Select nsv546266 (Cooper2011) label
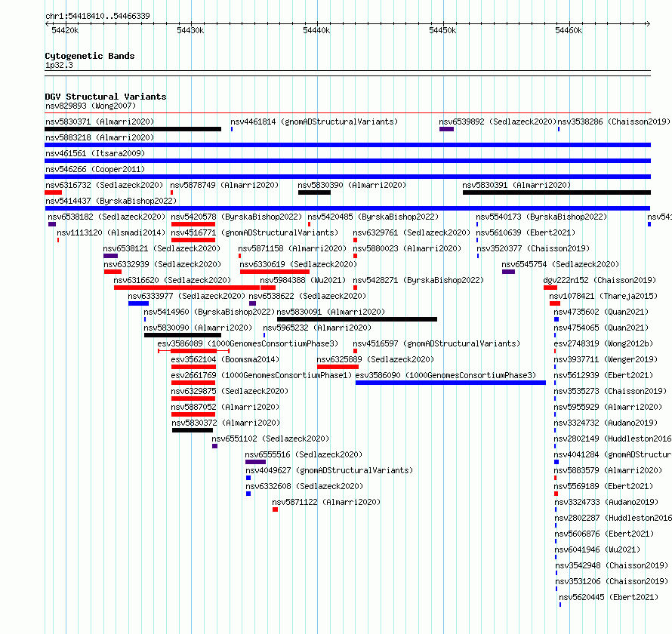This screenshot has height=634, width=672. (x=95, y=169)
